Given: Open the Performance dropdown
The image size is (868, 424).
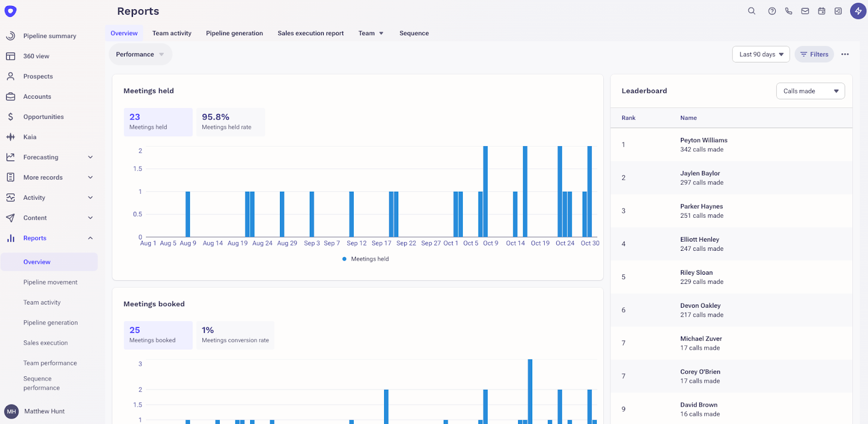Looking at the screenshot, I should pos(141,54).
